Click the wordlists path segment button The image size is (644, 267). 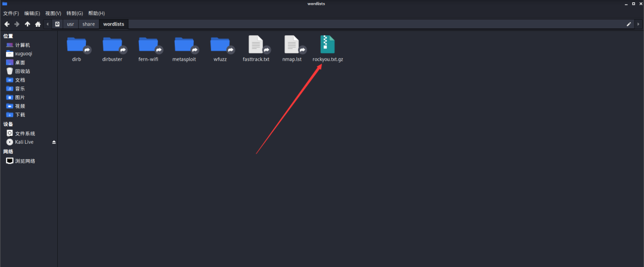pos(114,24)
